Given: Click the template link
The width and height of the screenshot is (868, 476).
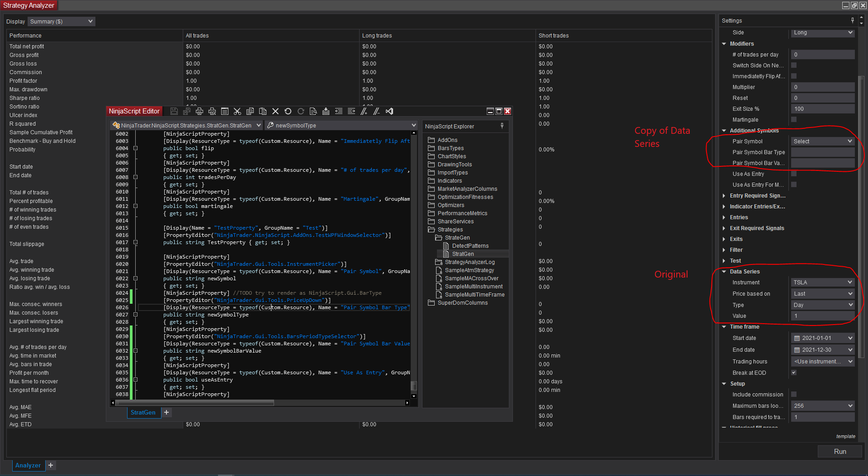Looking at the screenshot, I should [845, 436].
